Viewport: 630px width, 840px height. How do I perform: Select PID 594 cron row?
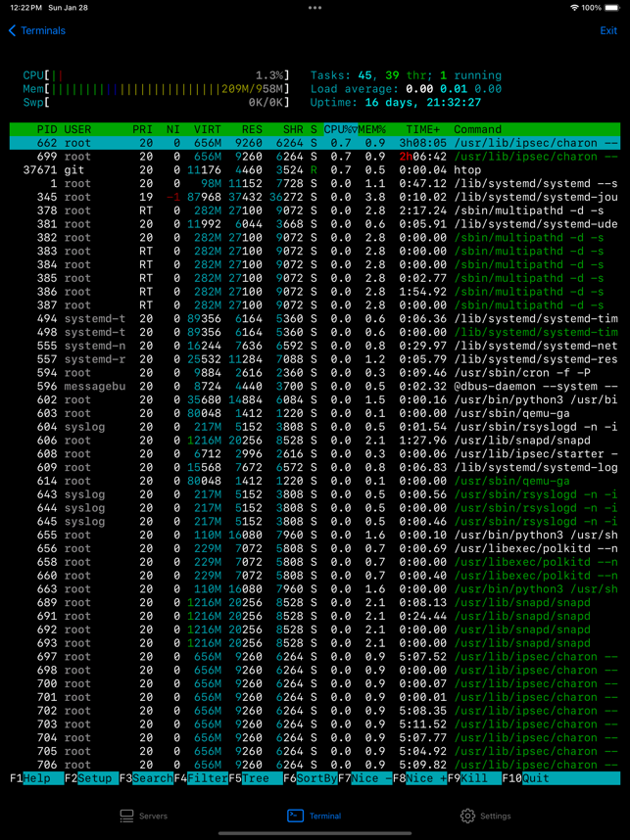[x=315, y=373]
